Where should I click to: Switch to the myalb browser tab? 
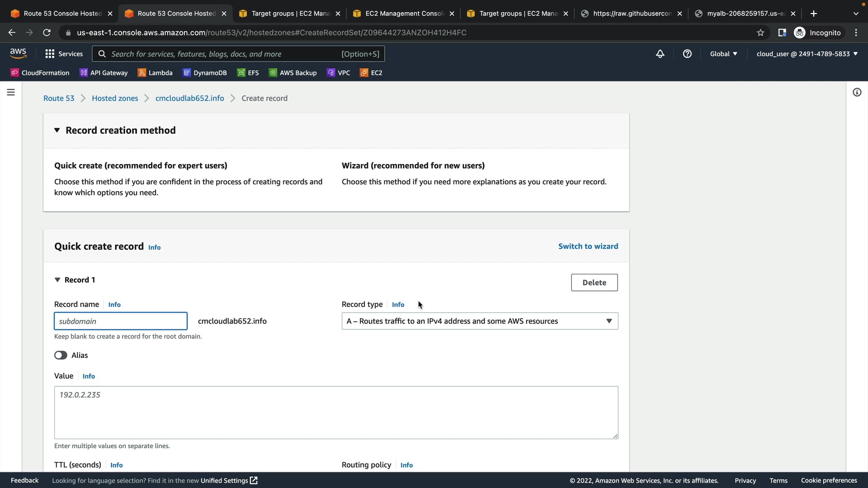click(x=745, y=14)
